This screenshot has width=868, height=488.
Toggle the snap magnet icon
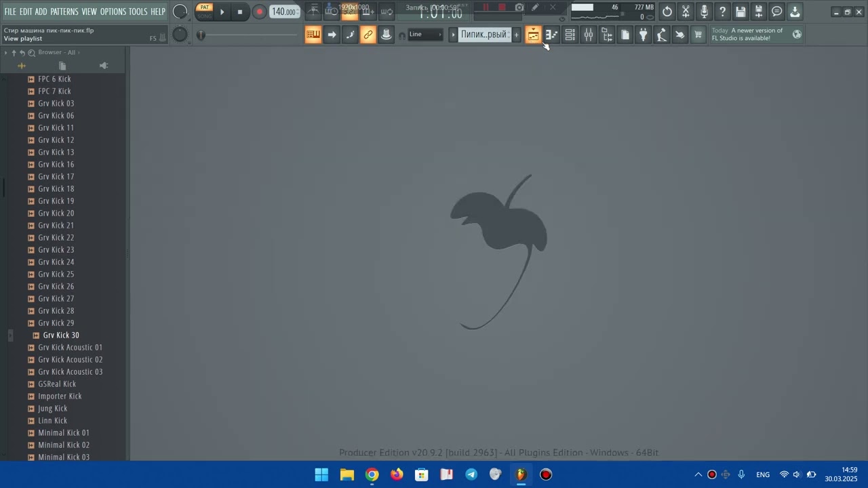pyautogui.click(x=401, y=35)
